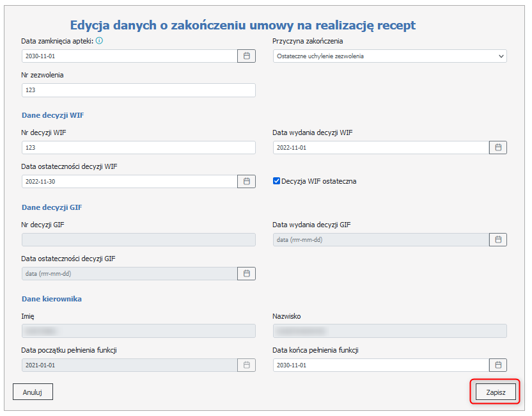Click the Data zamknięcia apteki date field
Image resolution: width=532 pixels, height=416 pixels.
pos(129,56)
